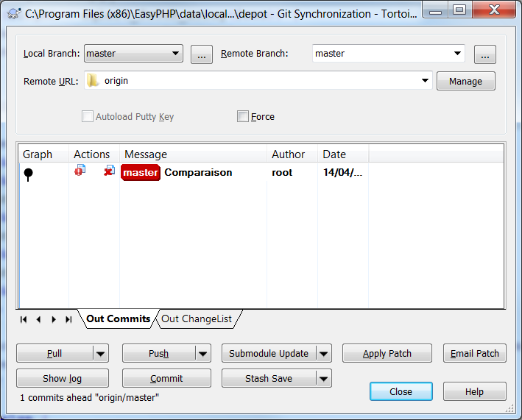Expand the Pull button options arrow
Image resolution: width=522 pixels, height=420 pixels.
(x=101, y=354)
